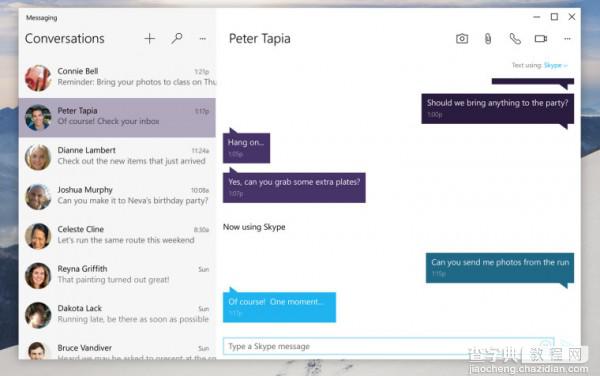Open conversation search with the magnifier icon
This screenshot has height=376, width=600.
[177, 38]
